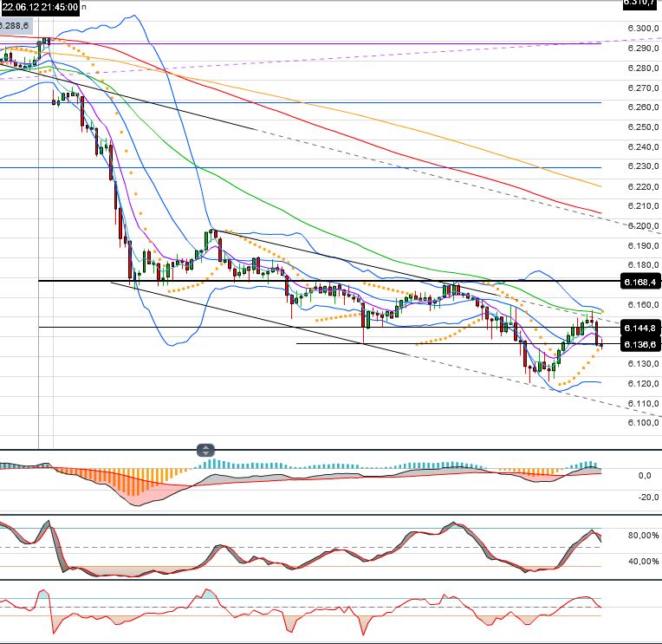Click the 6.230,0 price axis value
This screenshot has width=662, height=644.
(x=643, y=166)
